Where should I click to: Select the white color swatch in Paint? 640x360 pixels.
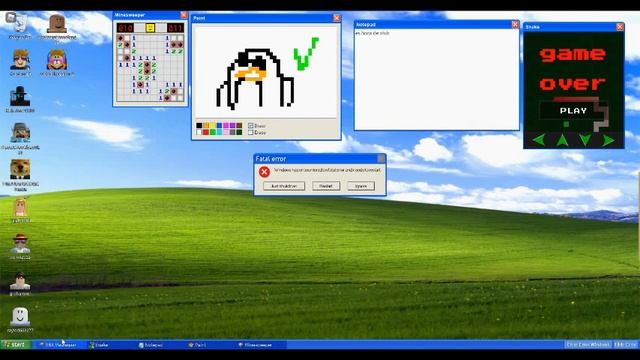click(199, 132)
